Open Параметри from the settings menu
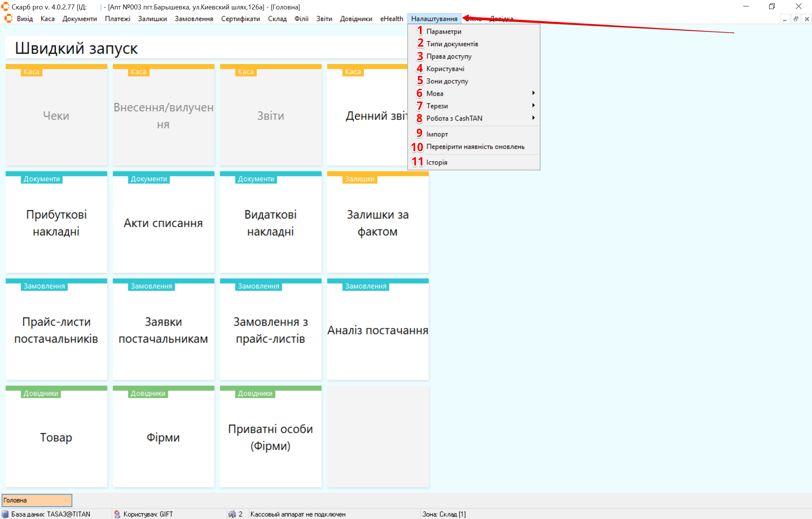 [x=444, y=32]
